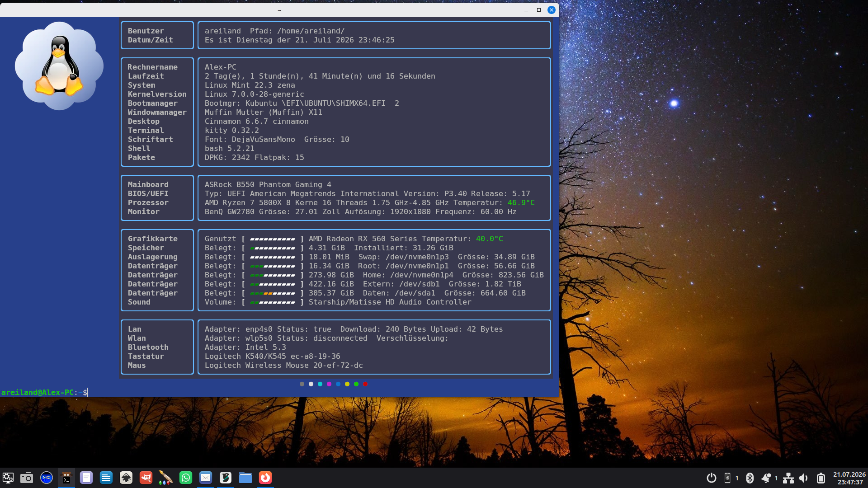
Task: Click the green color dot
Action: pos(356,384)
